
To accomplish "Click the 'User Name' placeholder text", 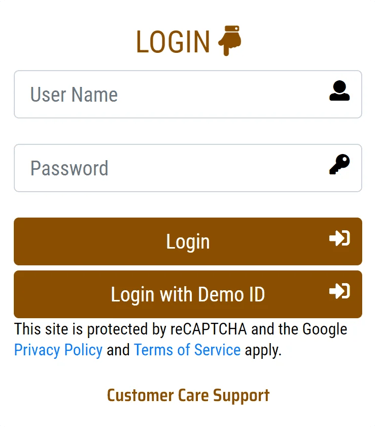I will click(74, 94).
